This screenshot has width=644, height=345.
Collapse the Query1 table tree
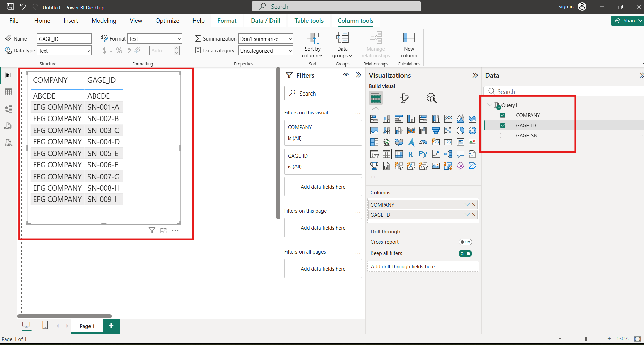pyautogui.click(x=489, y=105)
